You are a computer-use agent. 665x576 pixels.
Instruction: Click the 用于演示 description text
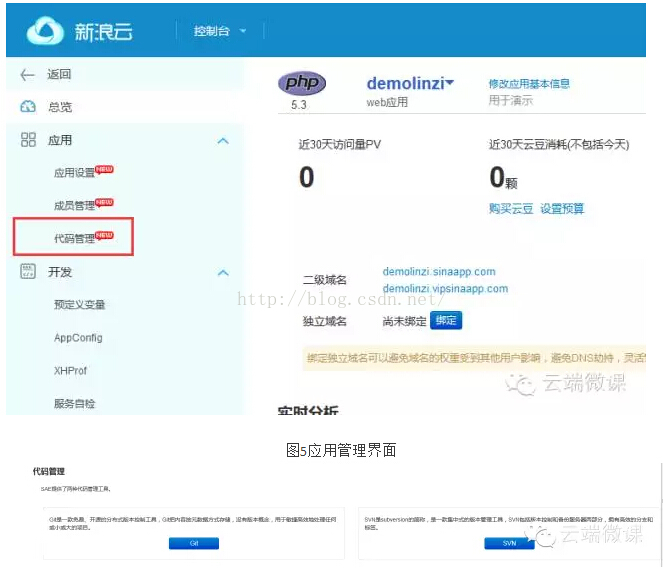pos(510,101)
